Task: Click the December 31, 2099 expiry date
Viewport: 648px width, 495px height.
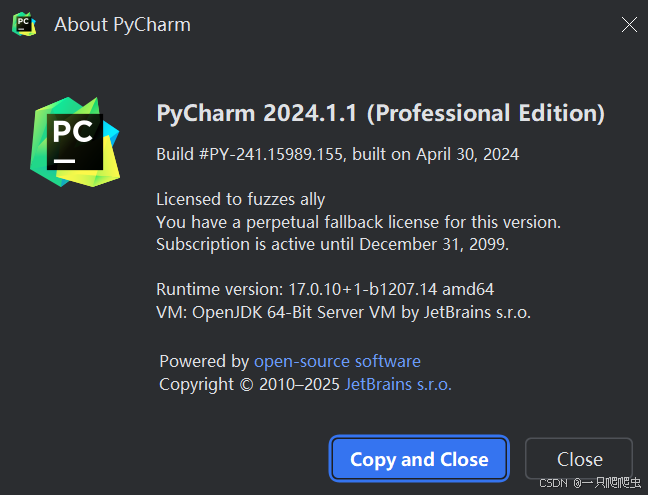Action: tap(434, 244)
